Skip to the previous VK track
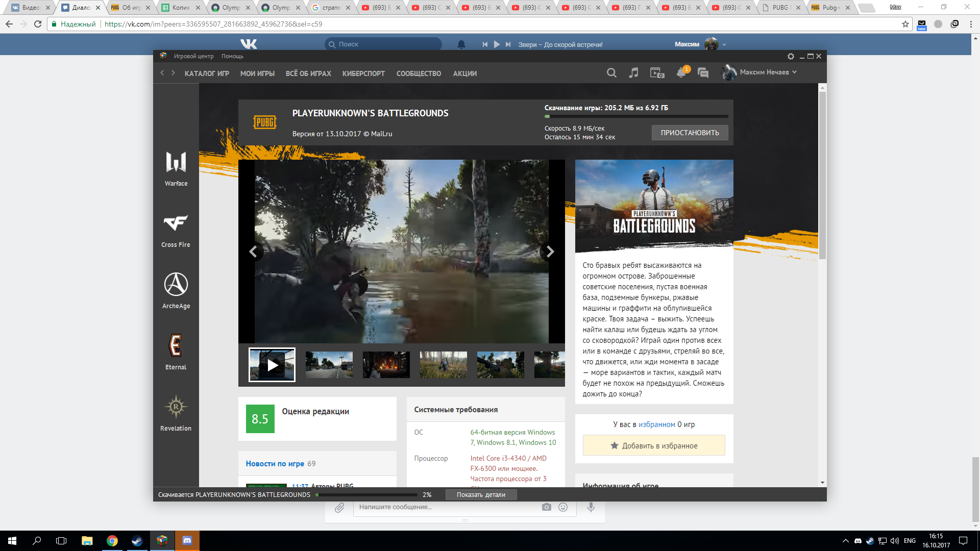 pyautogui.click(x=485, y=44)
